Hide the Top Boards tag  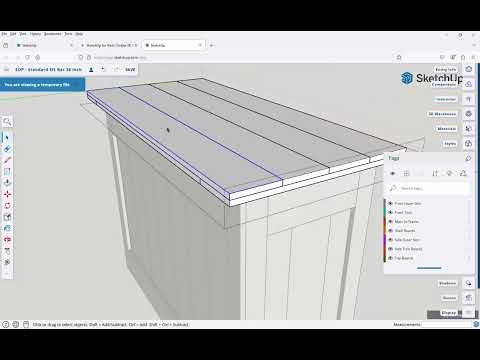pos(390,258)
